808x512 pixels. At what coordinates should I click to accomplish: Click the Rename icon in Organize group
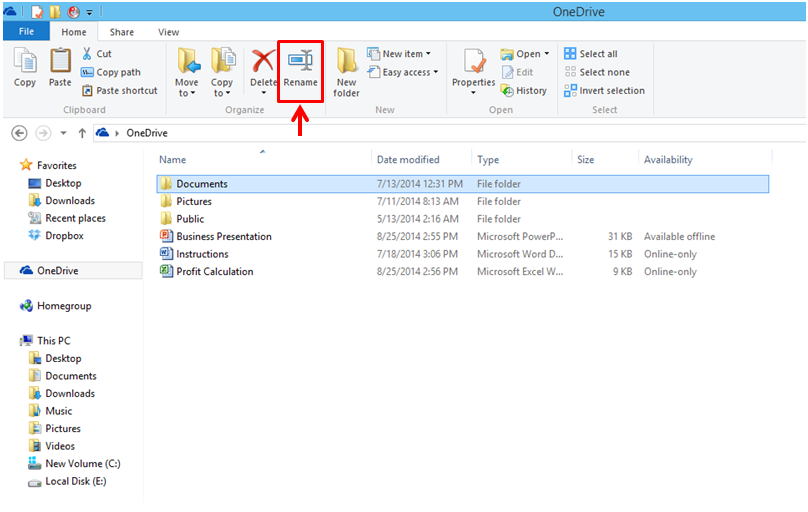300,62
